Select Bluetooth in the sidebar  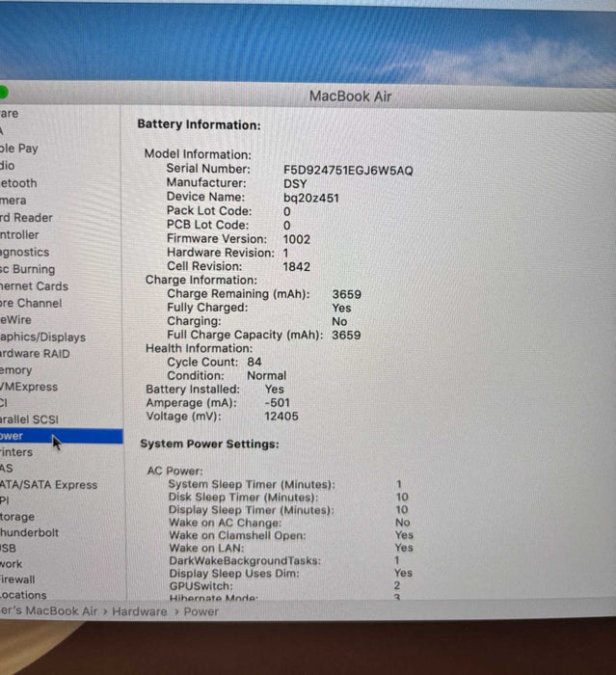point(18,183)
